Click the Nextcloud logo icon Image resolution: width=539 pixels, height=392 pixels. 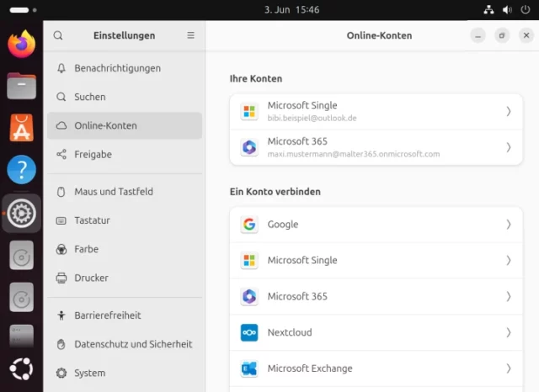[249, 332]
